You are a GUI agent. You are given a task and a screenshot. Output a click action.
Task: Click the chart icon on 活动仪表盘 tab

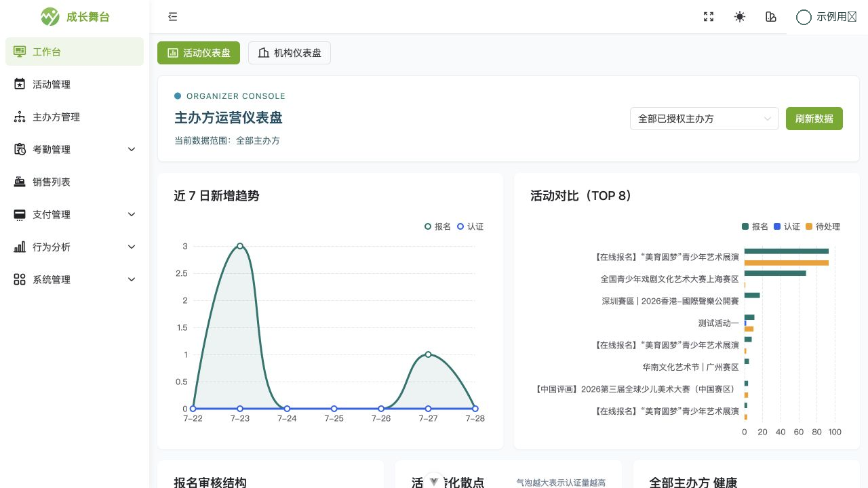click(173, 53)
